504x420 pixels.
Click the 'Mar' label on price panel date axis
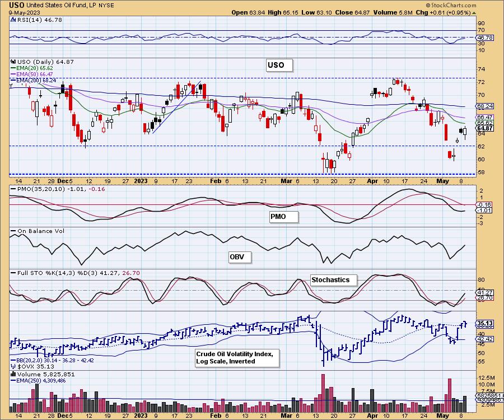click(286, 181)
